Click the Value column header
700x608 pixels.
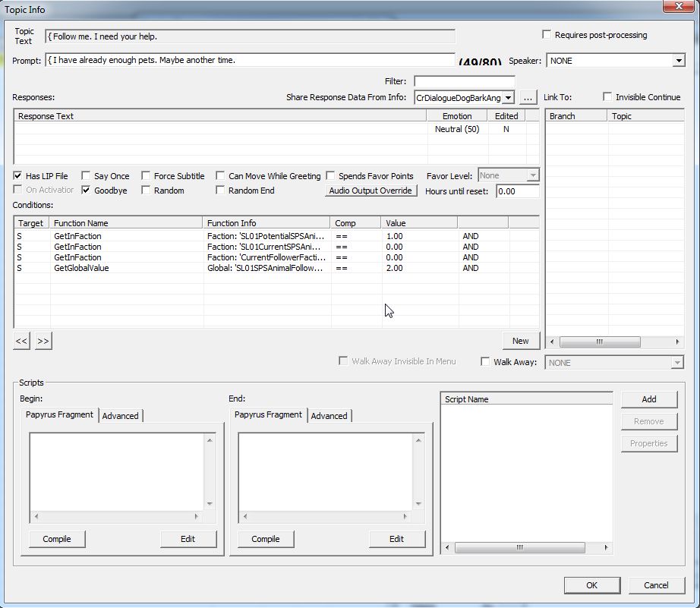[420, 223]
